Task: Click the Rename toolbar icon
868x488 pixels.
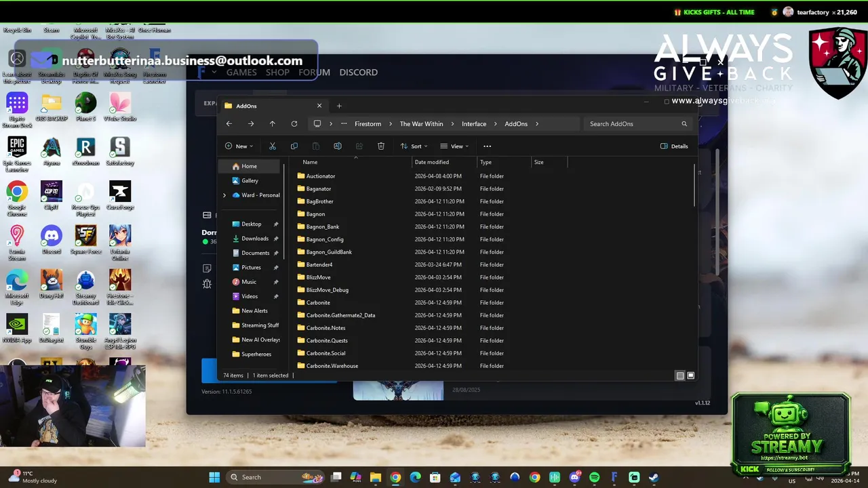Action: [338, 146]
